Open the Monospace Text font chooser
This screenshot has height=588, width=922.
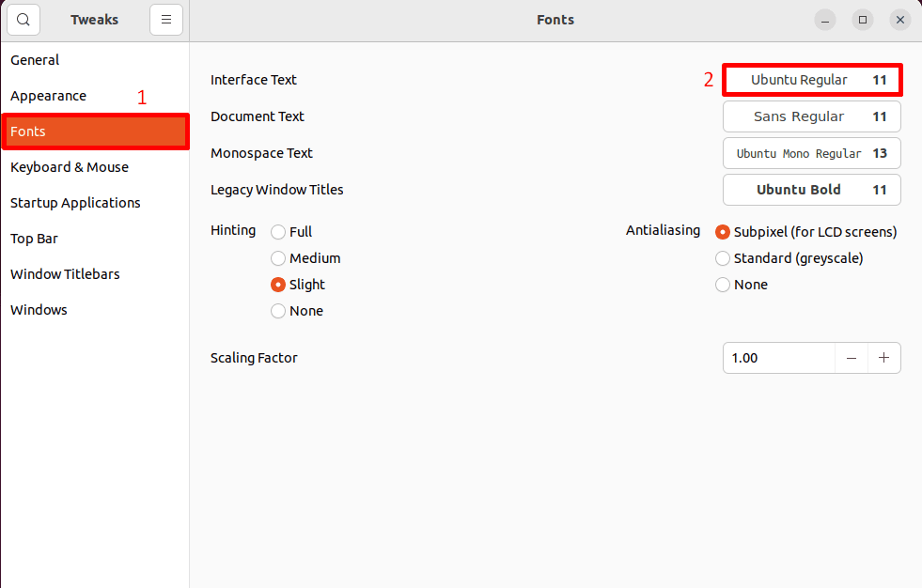[812, 152]
